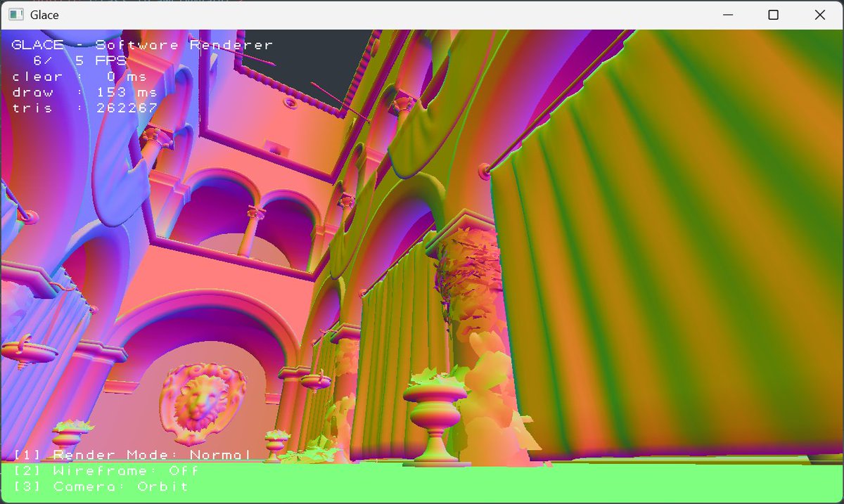Click the '[3] Camera: Orbit' line

click(101, 486)
